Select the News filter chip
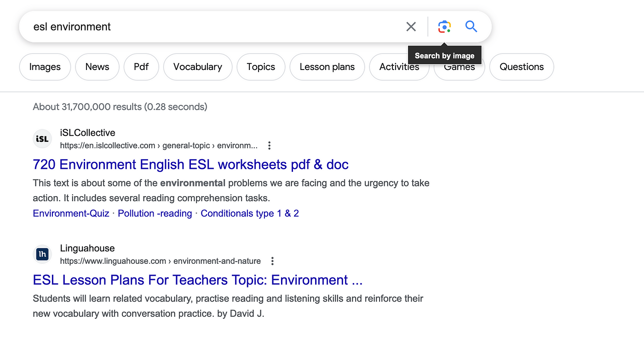Screen dimensions: 644x343 click(x=97, y=67)
